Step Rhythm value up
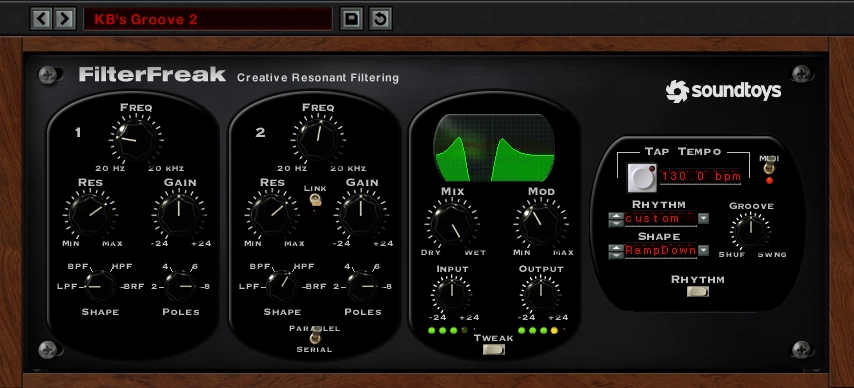 [615, 216]
